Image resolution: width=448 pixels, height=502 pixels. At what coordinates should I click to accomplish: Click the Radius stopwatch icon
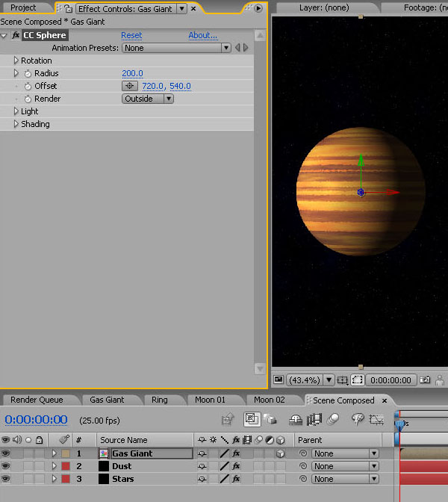[x=28, y=73]
